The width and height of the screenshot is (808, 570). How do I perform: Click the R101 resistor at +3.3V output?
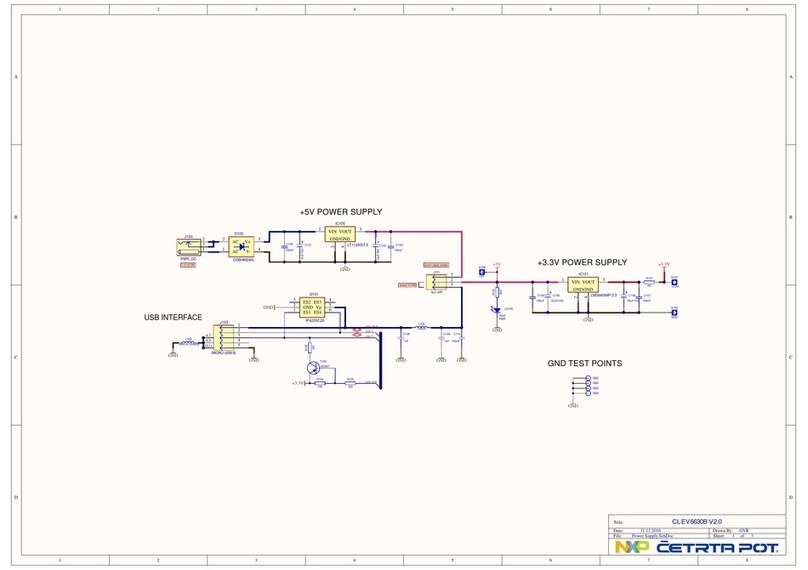pos(649,282)
